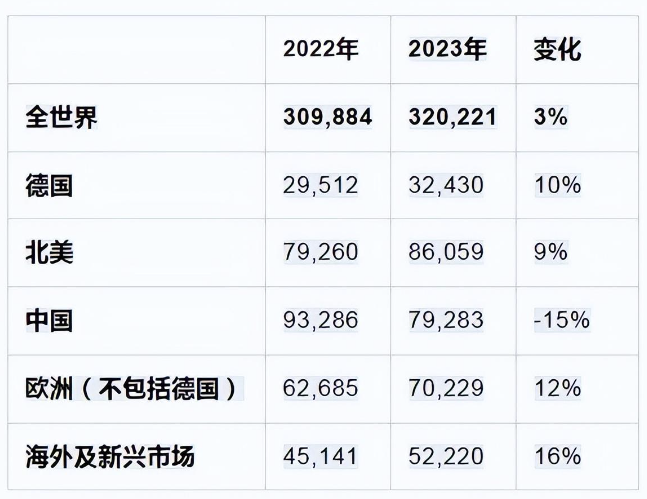Click the 320,221 worldwide 2023 value
Image resolution: width=647 pixels, height=499 pixels.
[x=453, y=117]
